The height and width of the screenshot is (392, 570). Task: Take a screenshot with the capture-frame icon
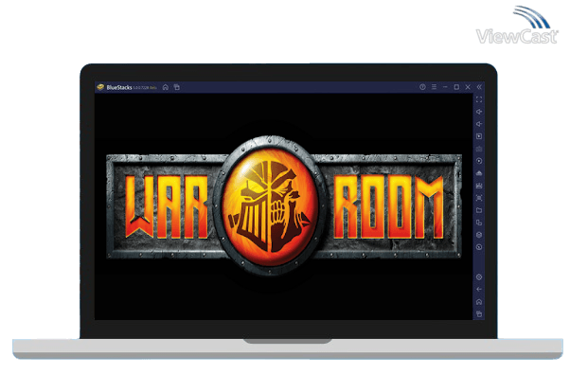click(479, 198)
